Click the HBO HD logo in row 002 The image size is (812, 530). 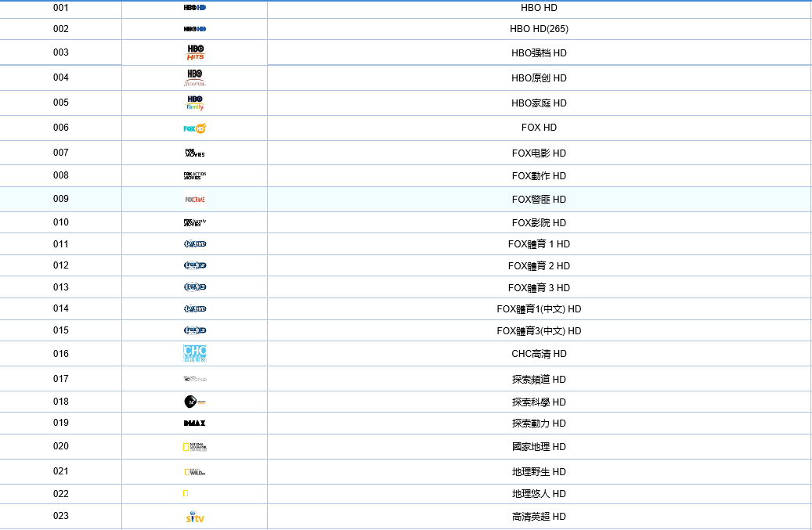click(195, 29)
